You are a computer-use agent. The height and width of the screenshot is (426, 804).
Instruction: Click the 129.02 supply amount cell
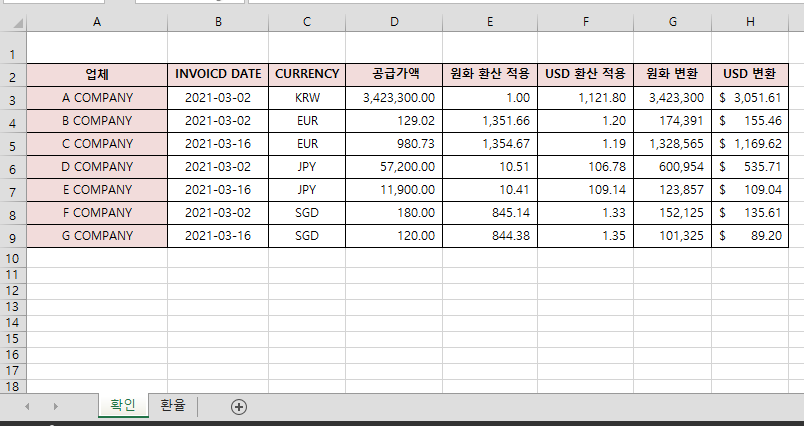tap(394, 121)
